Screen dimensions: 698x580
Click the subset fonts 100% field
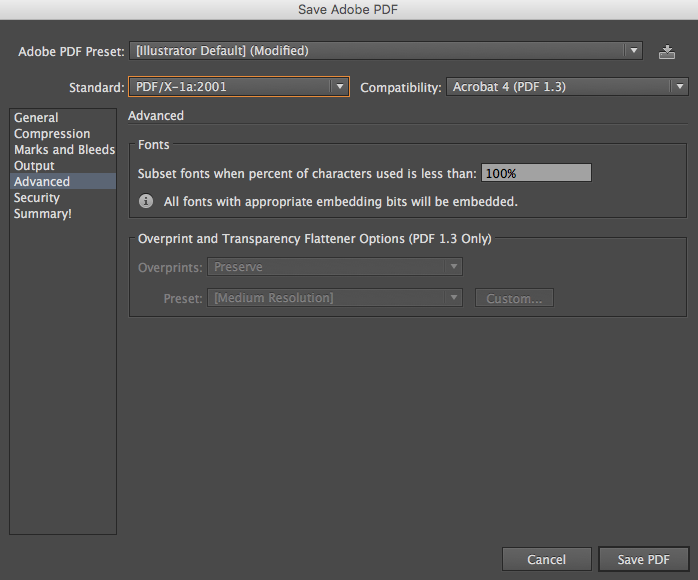click(536, 173)
